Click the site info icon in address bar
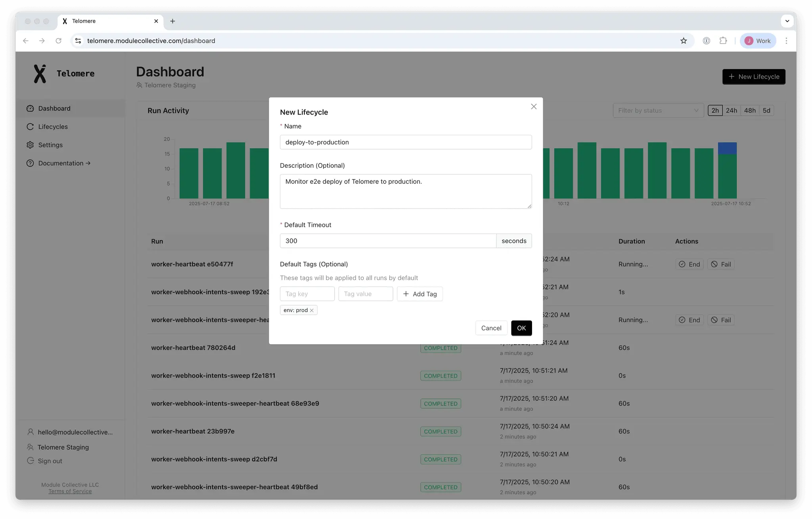 78,41
